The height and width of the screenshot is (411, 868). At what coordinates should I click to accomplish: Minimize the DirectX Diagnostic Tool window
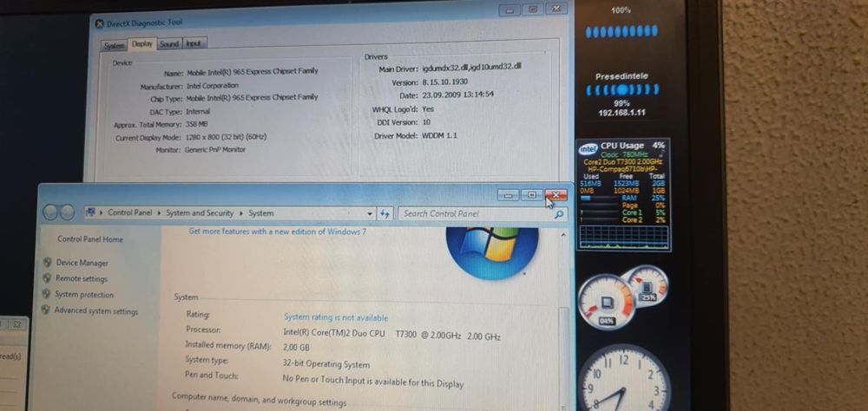510,10
